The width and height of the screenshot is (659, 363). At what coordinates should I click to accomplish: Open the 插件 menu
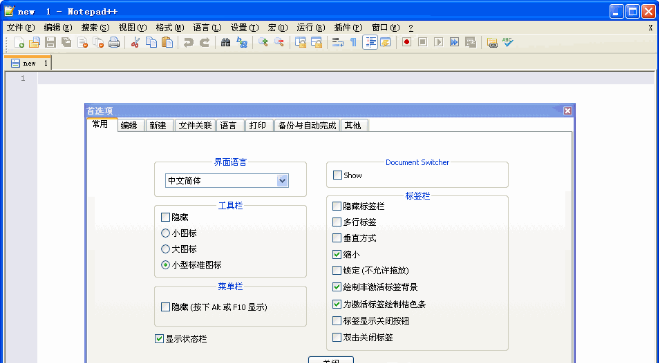point(348,28)
